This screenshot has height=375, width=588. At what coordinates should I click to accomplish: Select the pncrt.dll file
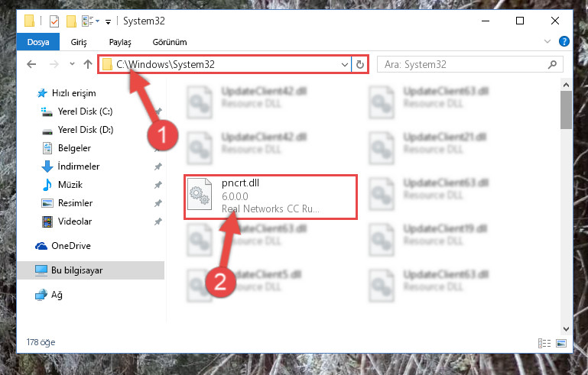(x=271, y=197)
